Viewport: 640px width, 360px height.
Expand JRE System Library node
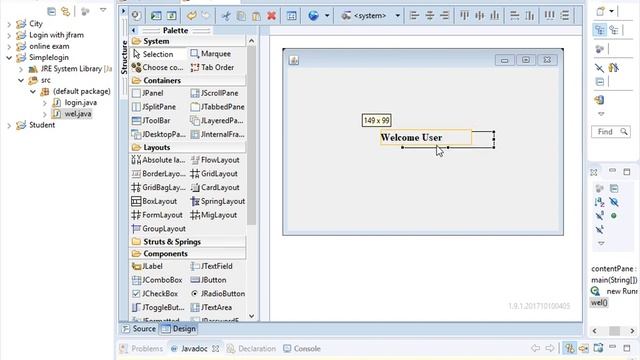click(x=21, y=69)
